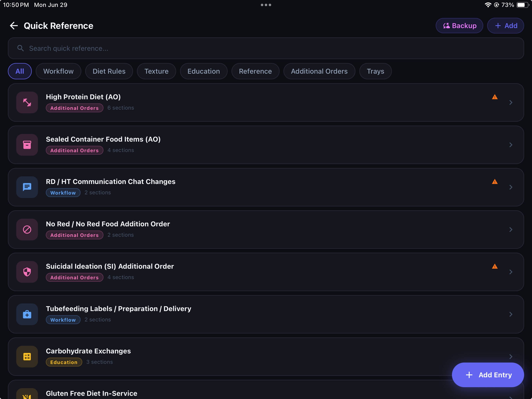Filter by Education category
This screenshot has height=399, width=532.
point(204,71)
